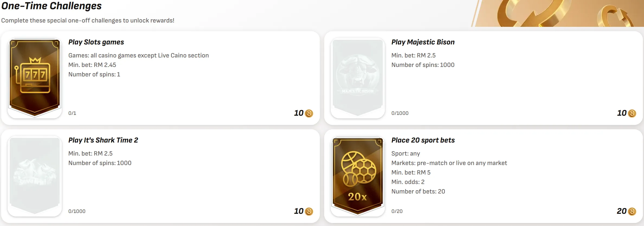Open the Play It's Shark Time 2 title
644x226 pixels.
pos(103,140)
